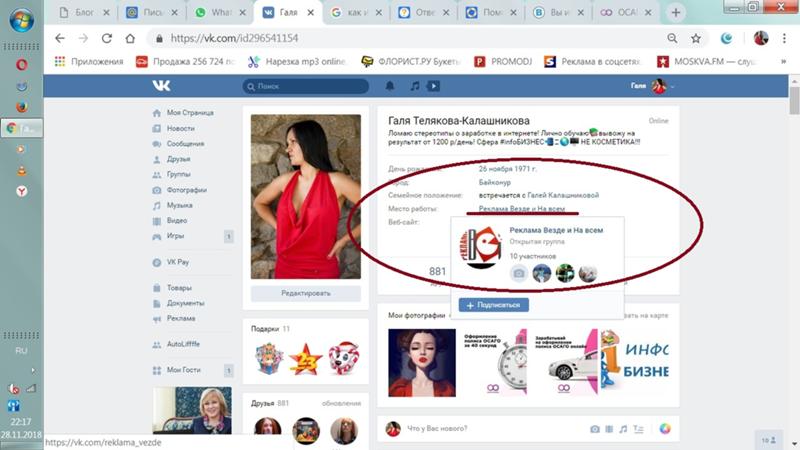
Task: Open Yandex browser from the taskbar
Action: 21,191
